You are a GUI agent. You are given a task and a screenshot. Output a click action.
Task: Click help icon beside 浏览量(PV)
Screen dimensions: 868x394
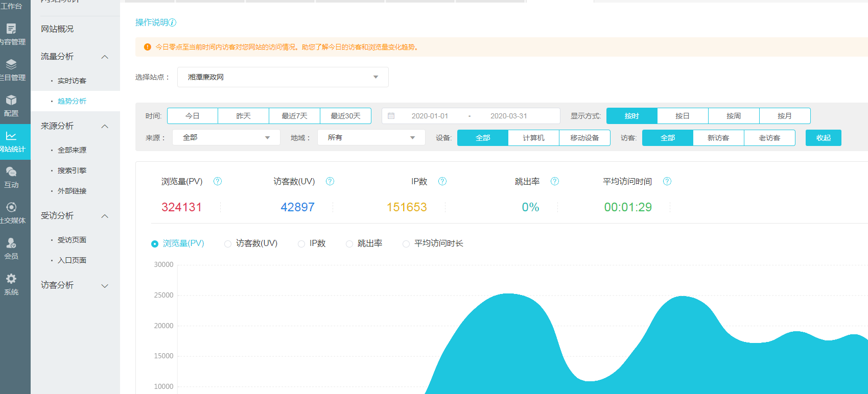tap(218, 182)
